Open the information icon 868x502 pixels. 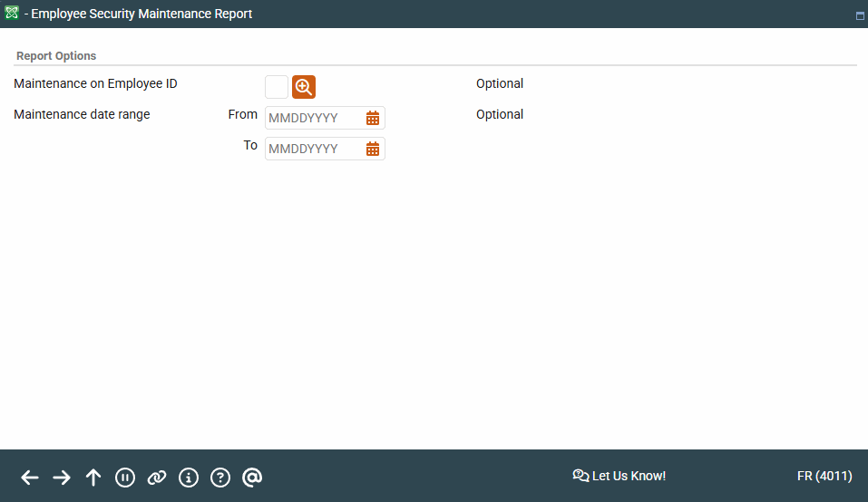189,478
